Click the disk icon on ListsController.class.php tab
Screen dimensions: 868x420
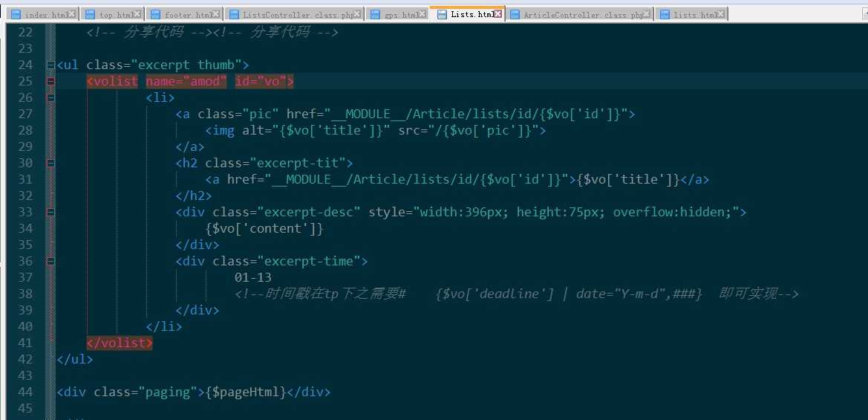(234, 15)
